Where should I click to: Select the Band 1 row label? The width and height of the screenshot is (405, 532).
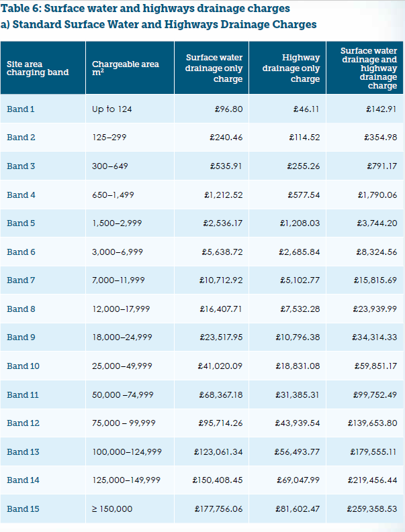21,109
